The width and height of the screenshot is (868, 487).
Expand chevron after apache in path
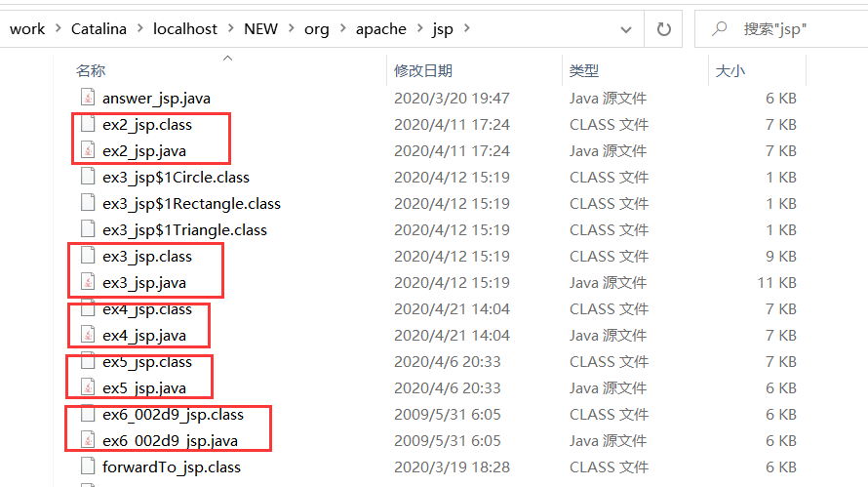point(419,28)
